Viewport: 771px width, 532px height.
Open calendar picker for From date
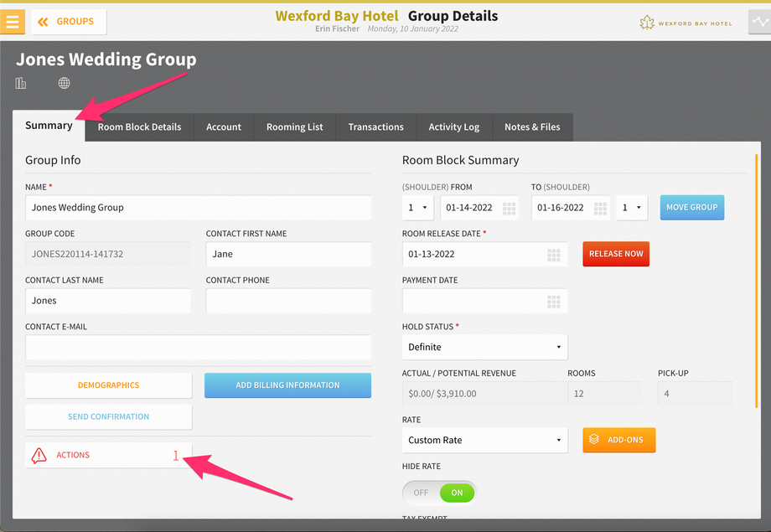(509, 209)
